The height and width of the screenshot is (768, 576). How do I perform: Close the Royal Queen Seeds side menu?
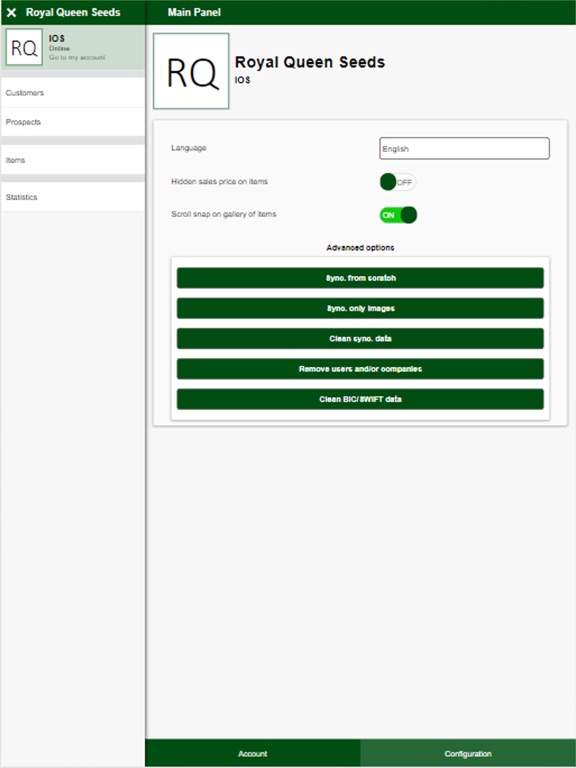click(x=11, y=12)
